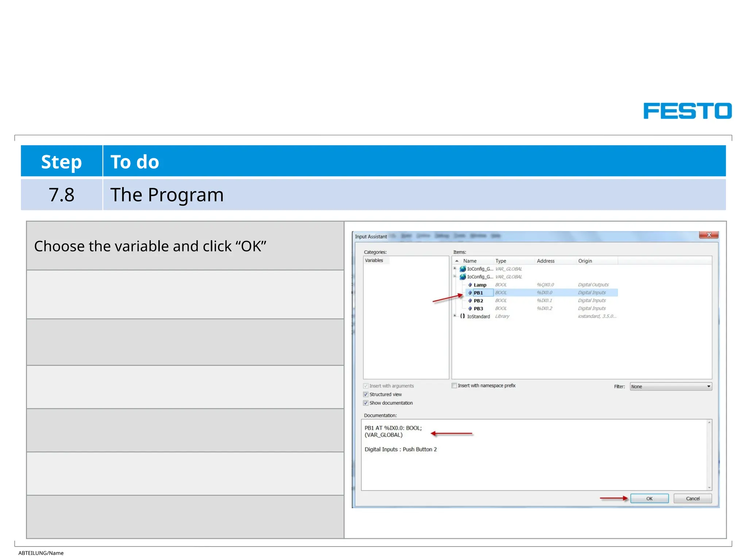
Task: Click the second IoConfig_G globe icon
Action: 463,277
